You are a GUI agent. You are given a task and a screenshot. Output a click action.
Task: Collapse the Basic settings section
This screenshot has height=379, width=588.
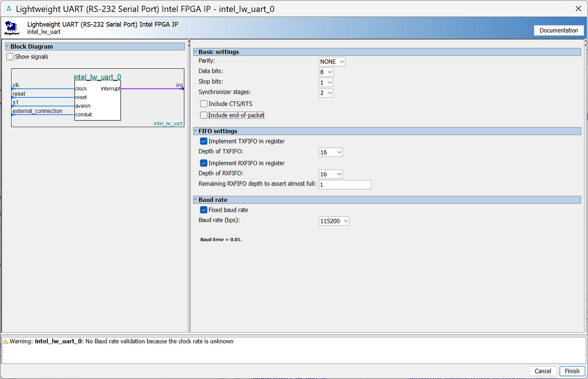(195, 52)
